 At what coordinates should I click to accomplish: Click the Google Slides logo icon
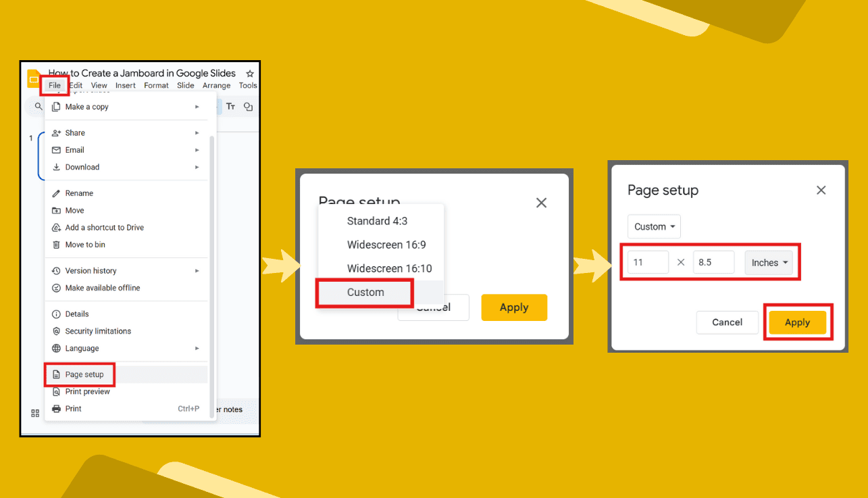tap(33, 78)
